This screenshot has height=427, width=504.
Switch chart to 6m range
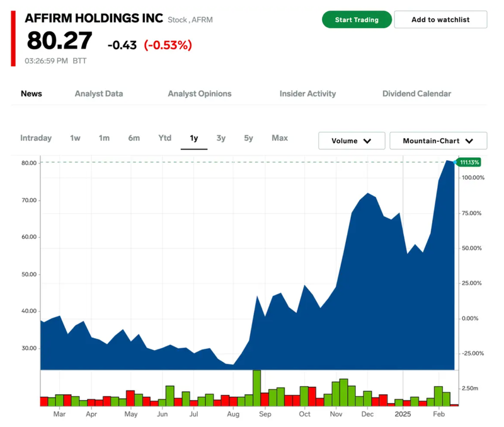click(134, 138)
